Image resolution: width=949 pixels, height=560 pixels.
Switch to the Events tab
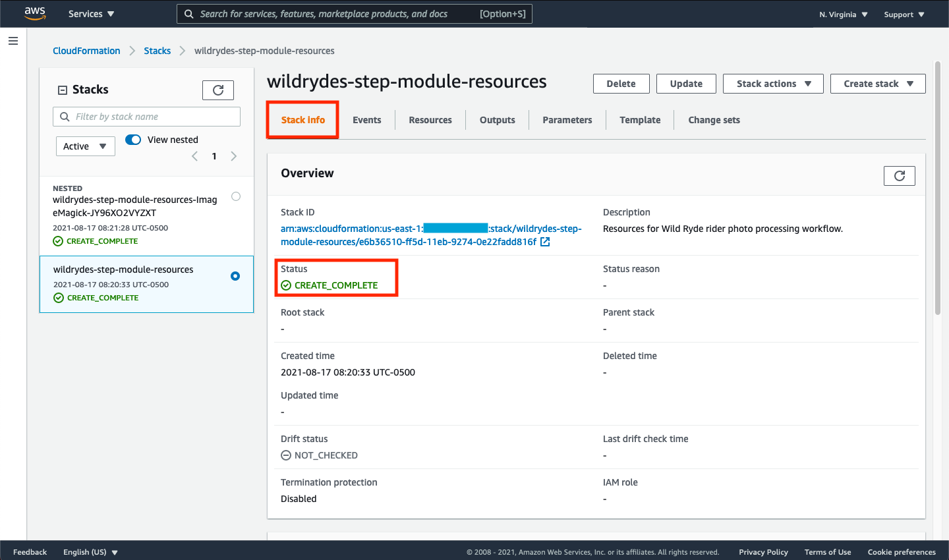[367, 120]
